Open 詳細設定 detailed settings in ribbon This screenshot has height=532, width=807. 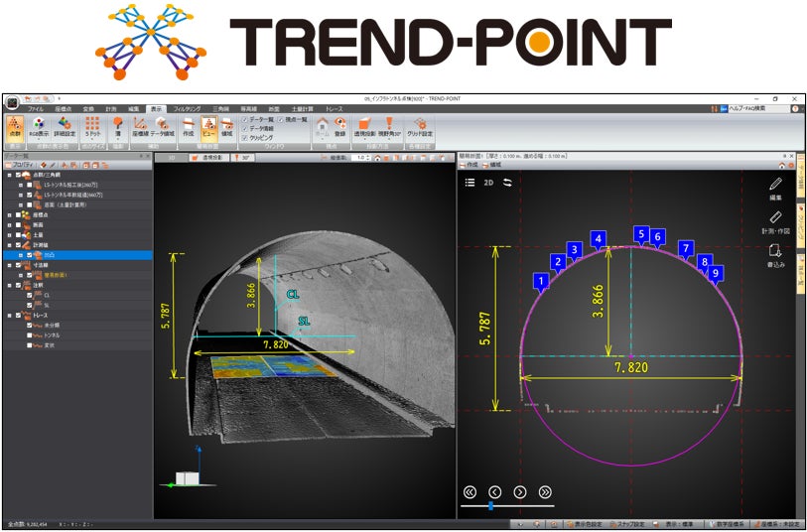(65, 127)
